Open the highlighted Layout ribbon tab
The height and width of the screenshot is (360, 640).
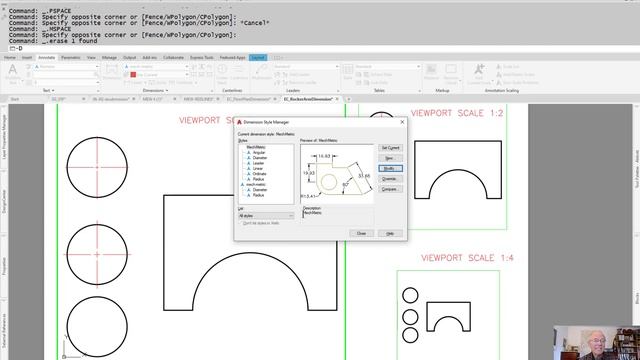[x=258, y=58]
